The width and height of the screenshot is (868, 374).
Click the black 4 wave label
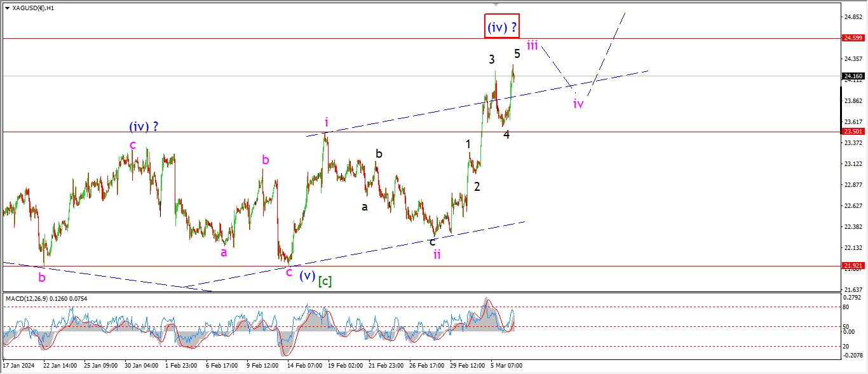(x=506, y=134)
